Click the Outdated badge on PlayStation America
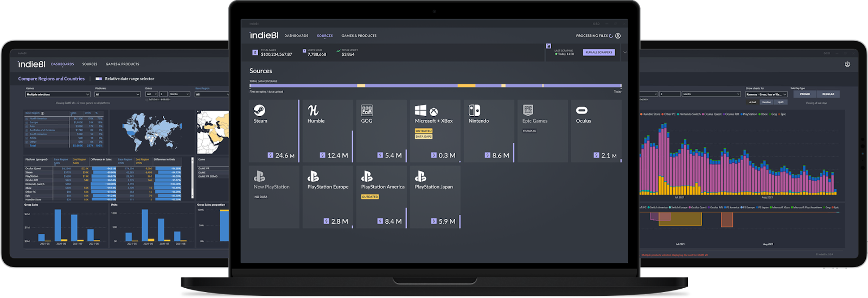Viewport: 868px width, 298px height. (370, 197)
